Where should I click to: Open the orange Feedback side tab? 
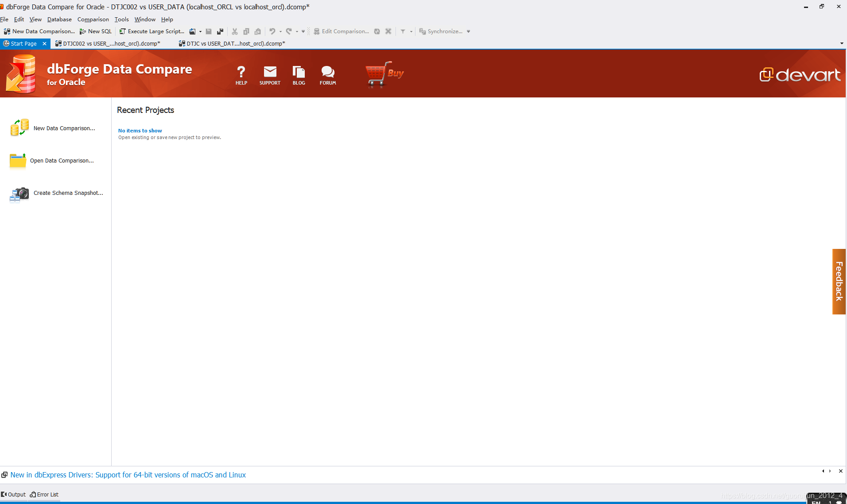[839, 282]
